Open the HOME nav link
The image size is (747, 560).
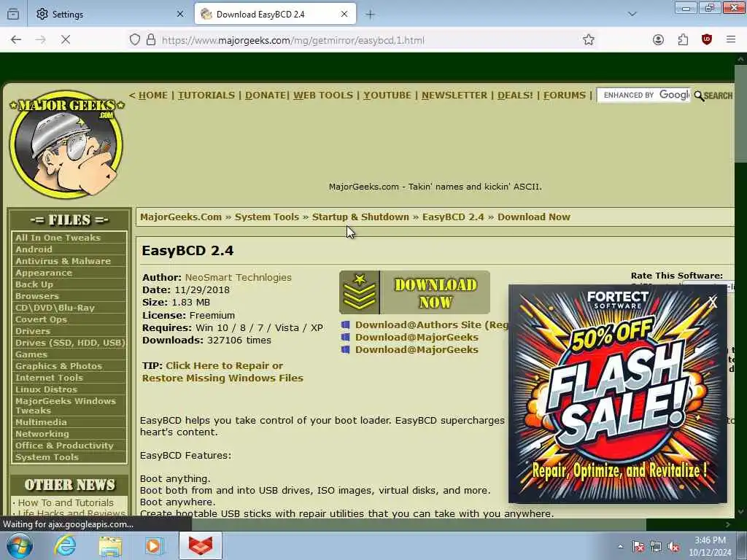pyautogui.click(x=153, y=96)
